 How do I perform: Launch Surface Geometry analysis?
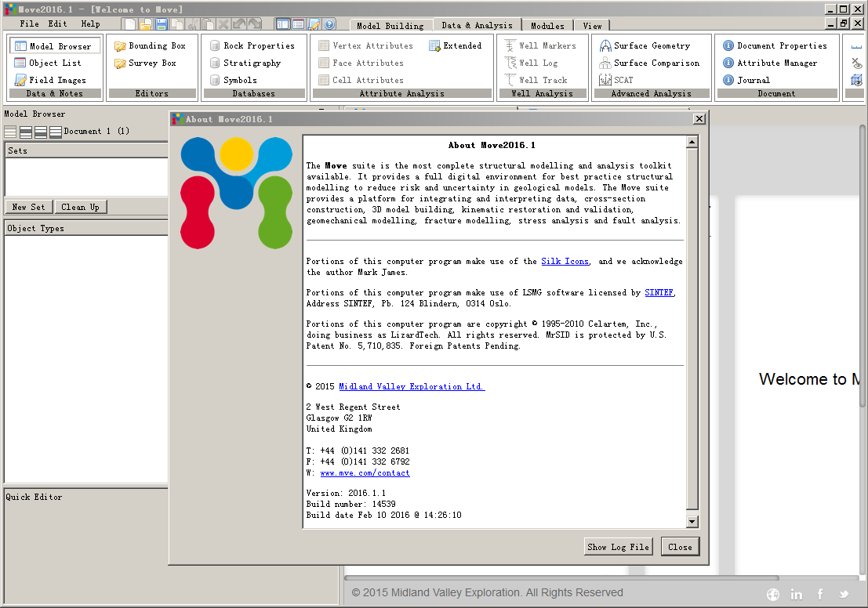click(x=645, y=46)
